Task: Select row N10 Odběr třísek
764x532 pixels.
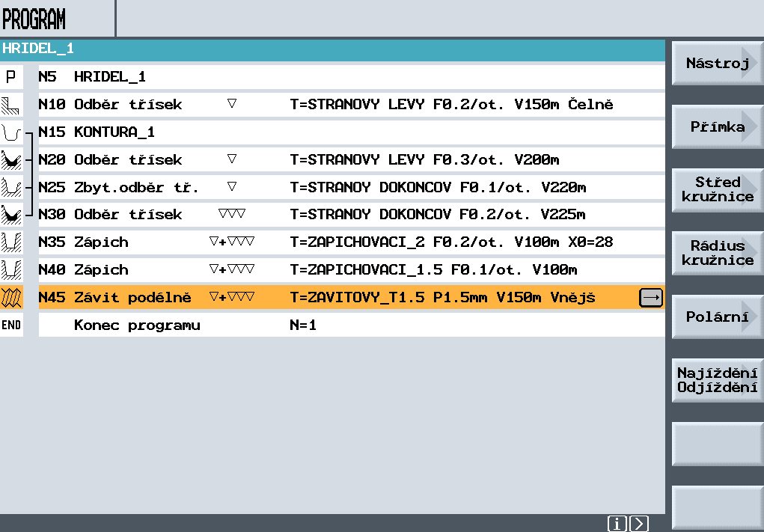Action: coord(351,105)
